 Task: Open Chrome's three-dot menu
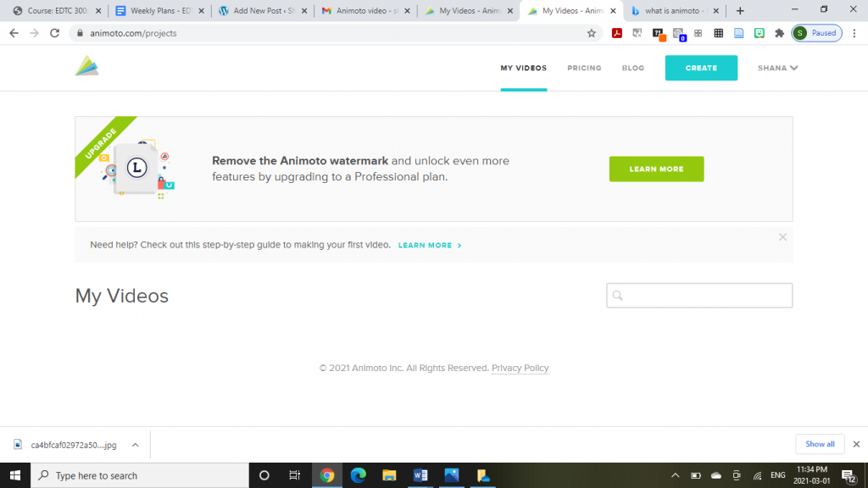854,33
